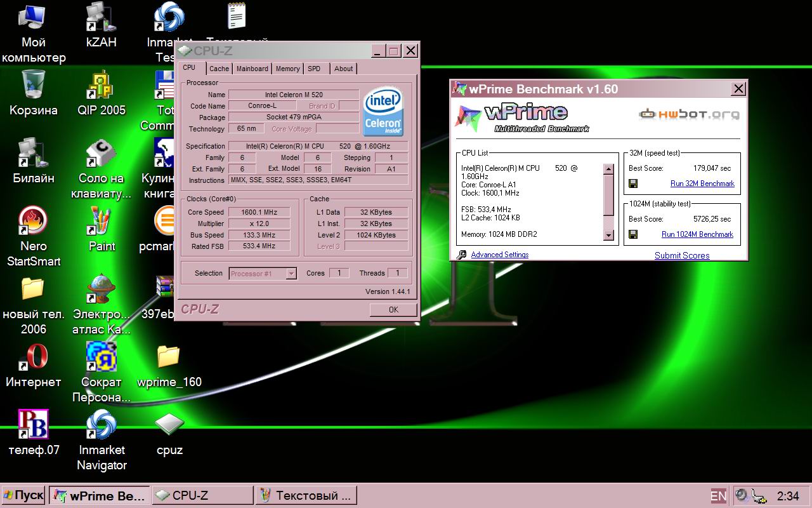The height and width of the screenshot is (508, 812).
Task: Switch to the Mainboard tab
Action: (x=252, y=69)
